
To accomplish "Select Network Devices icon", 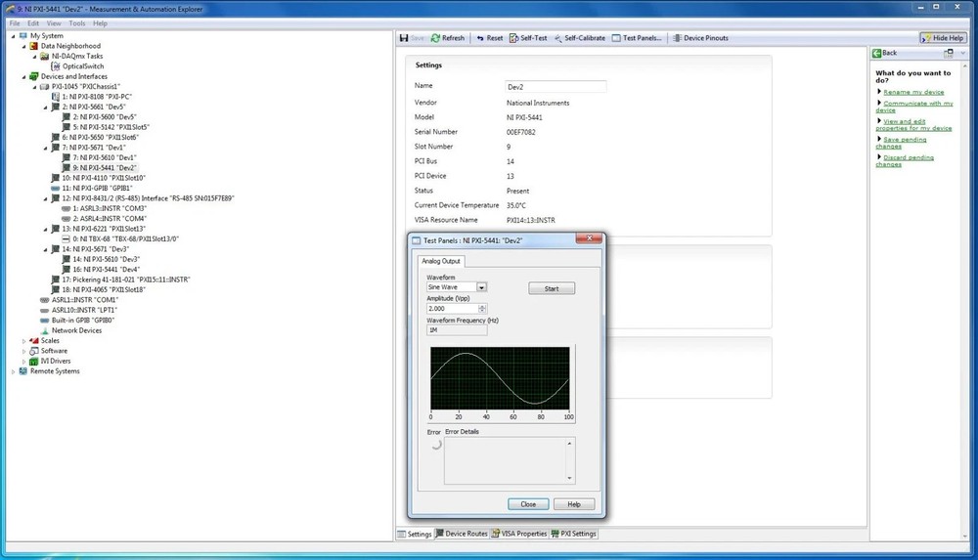I will click(x=44, y=330).
